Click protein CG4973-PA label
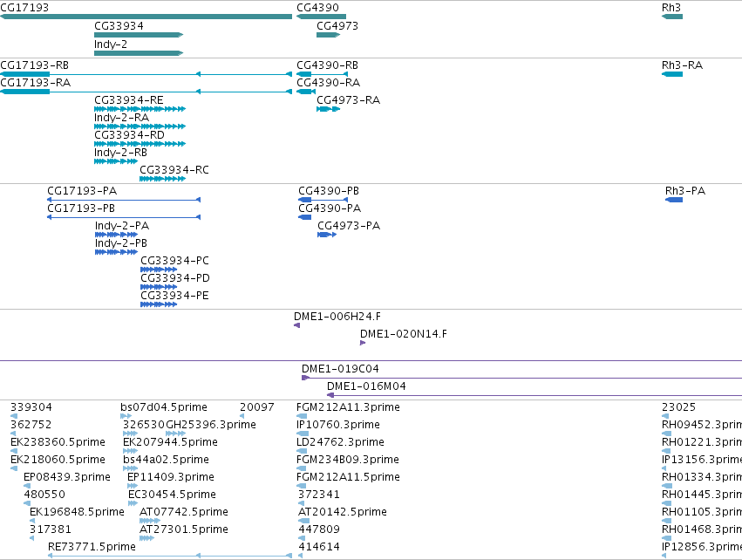The image size is (742, 560). [349, 226]
